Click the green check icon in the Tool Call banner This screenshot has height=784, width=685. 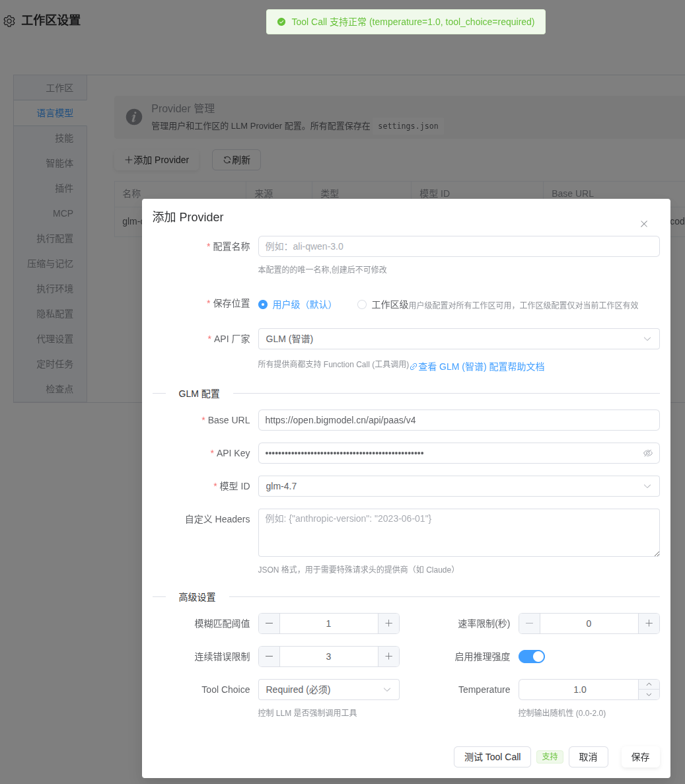click(x=283, y=22)
